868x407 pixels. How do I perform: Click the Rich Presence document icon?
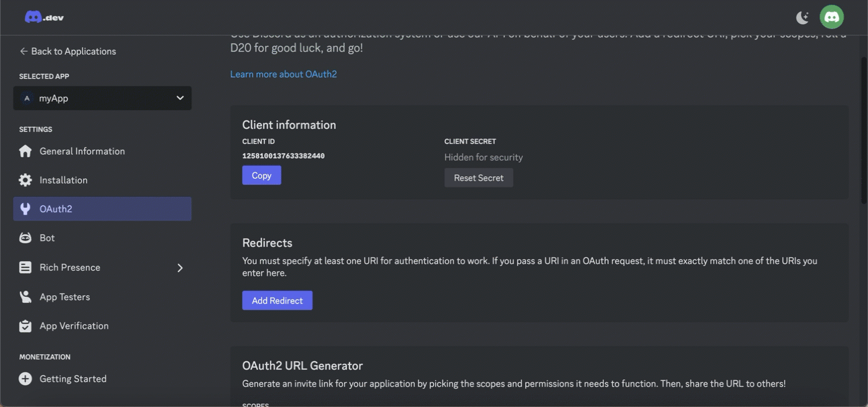pyautogui.click(x=25, y=267)
